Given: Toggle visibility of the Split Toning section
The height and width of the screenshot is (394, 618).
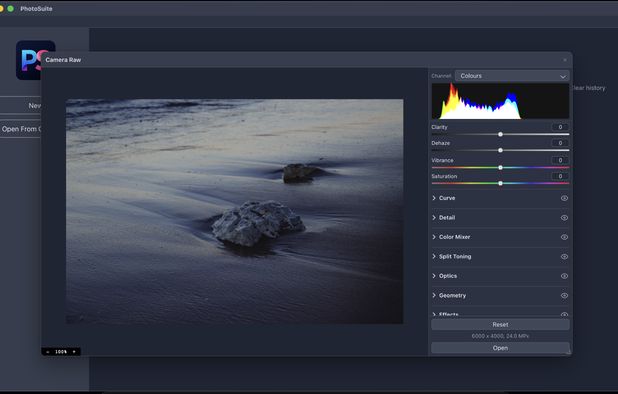Looking at the screenshot, I should click(564, 256).
